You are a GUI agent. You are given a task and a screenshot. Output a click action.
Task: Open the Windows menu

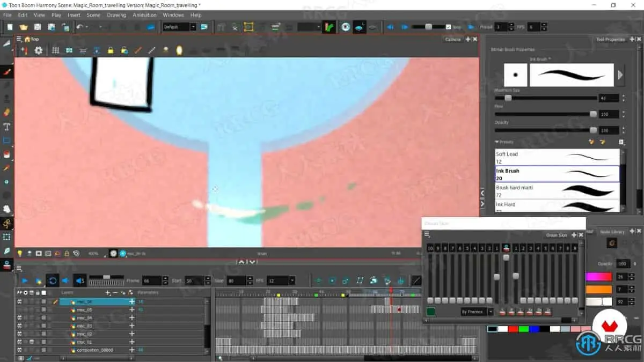[x=173, y=15]
